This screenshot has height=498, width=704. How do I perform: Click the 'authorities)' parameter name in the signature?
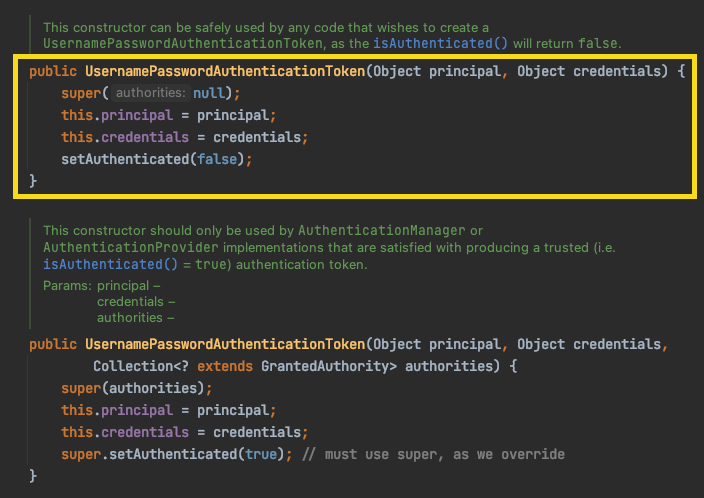point(452,366)
